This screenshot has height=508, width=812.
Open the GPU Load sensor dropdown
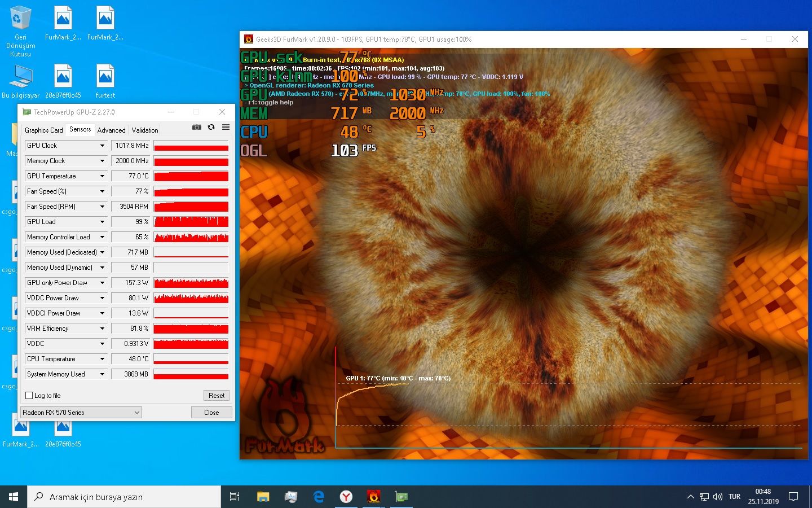102,222
